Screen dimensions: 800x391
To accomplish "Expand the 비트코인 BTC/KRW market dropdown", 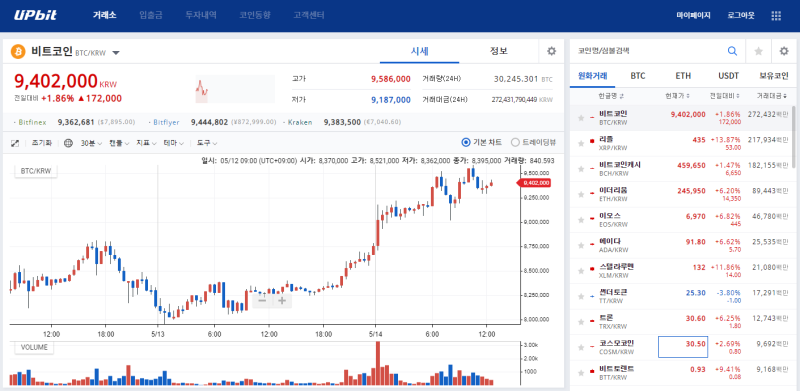I will (116, 53).
